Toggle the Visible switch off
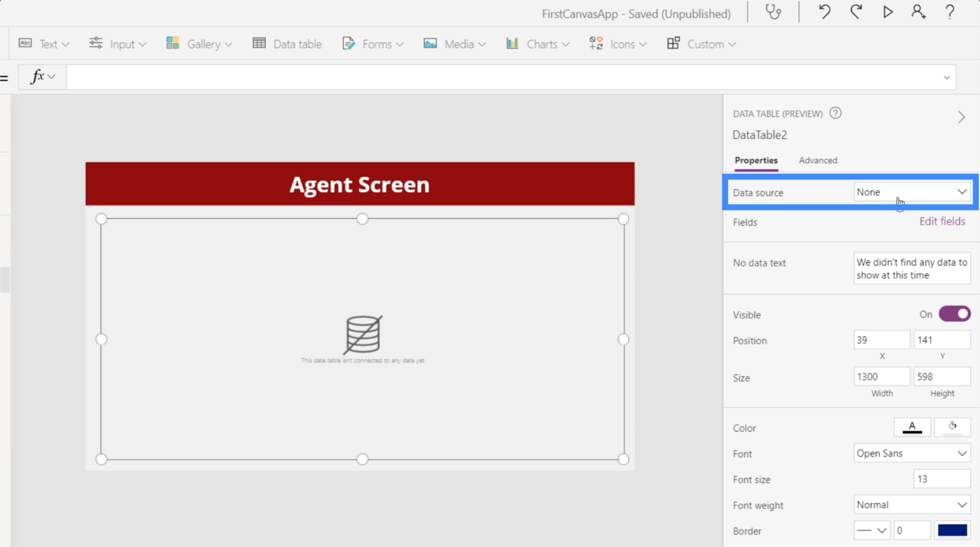Viewport: 980px width, 547px height. [x=954, y=314]
